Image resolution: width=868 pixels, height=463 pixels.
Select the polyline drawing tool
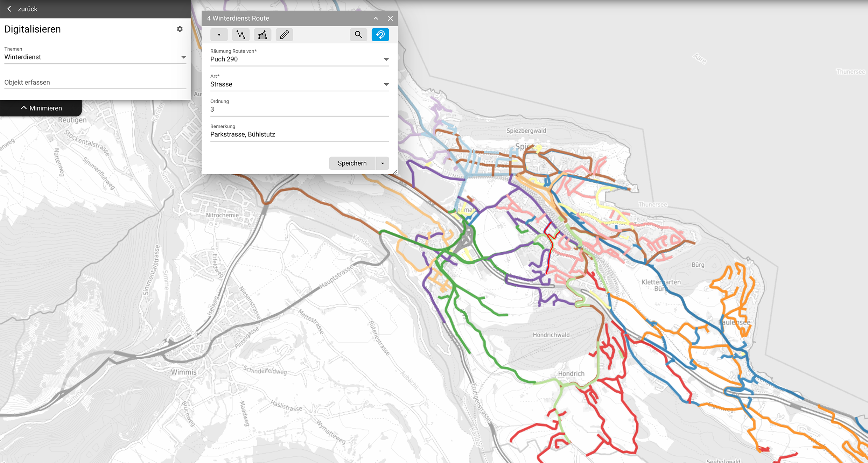[x=241, y=35]
